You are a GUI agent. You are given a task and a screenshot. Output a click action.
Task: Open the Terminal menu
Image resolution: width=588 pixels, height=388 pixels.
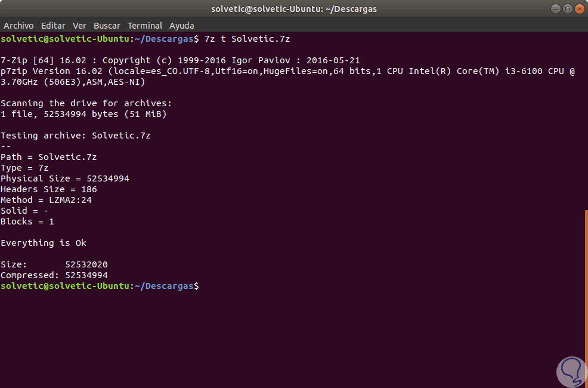click(x=145, y=26)
